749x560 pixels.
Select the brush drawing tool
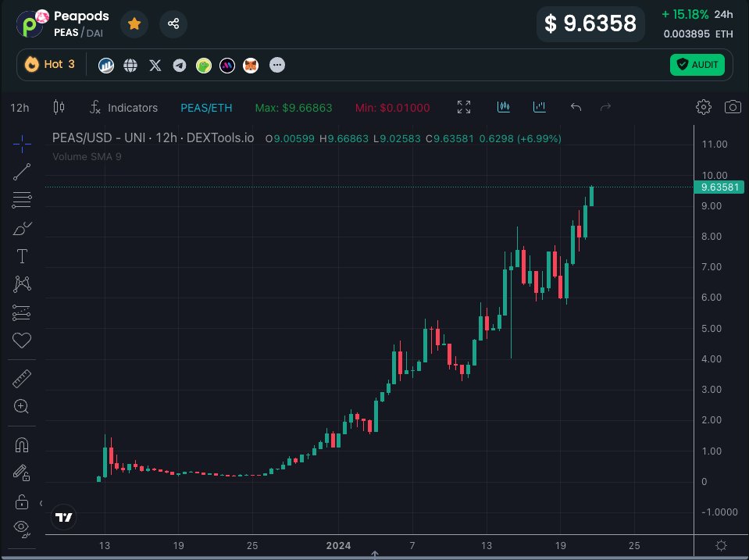[x=22, y=228]
